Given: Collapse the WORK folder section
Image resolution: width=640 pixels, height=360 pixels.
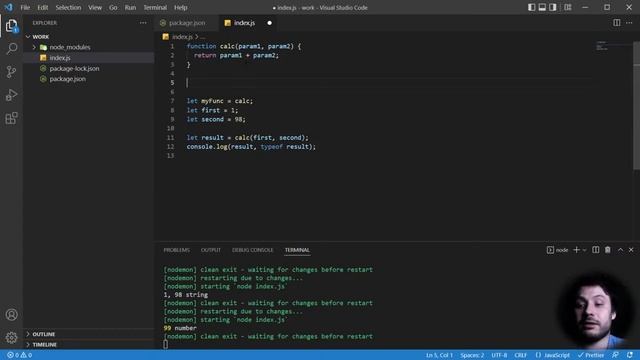Looking at the screenshot, I should [89, 37].
